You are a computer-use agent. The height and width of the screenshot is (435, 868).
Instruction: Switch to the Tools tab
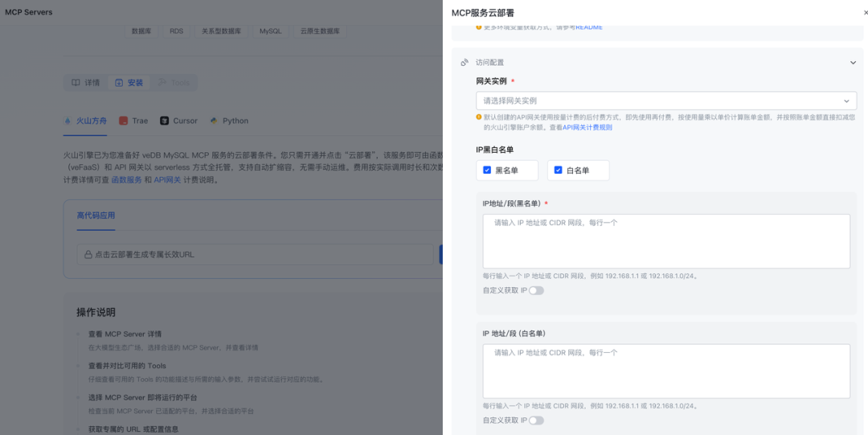pyautogui.click(x=174, y=83)
